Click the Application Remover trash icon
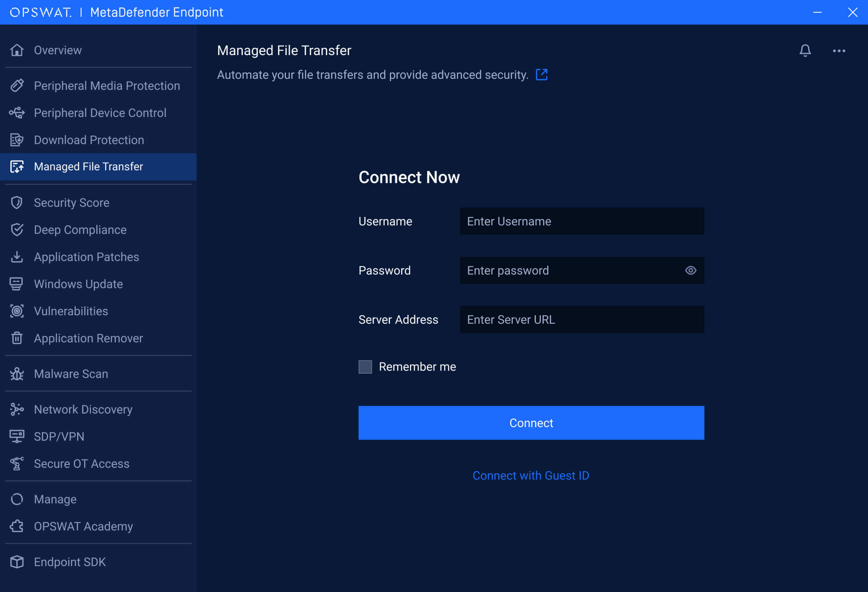 click(x=17, y=338)
